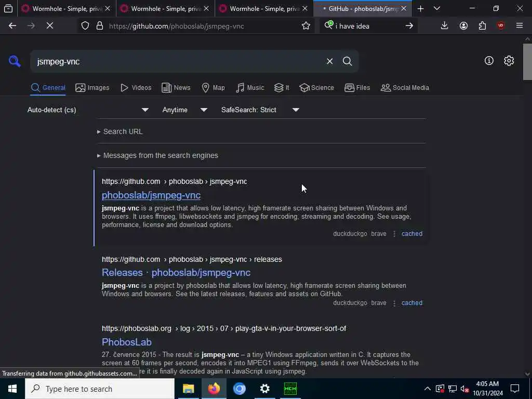This screenshot has height=399, width=532.
Task: Show site security padlock info
Action: click(100, 26)
